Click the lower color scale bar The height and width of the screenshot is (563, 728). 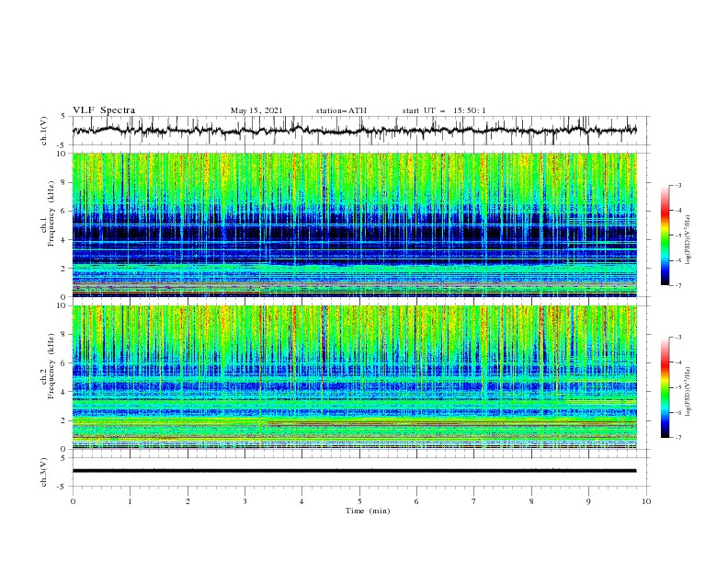665,387
